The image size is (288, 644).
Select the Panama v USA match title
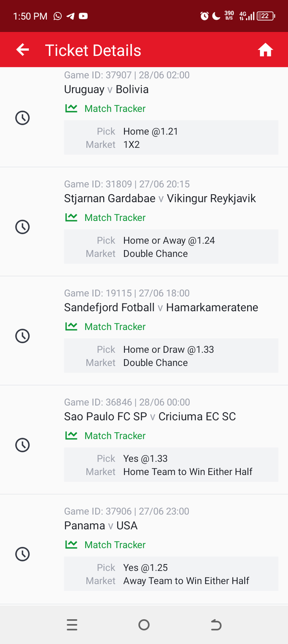coord(101,526)
